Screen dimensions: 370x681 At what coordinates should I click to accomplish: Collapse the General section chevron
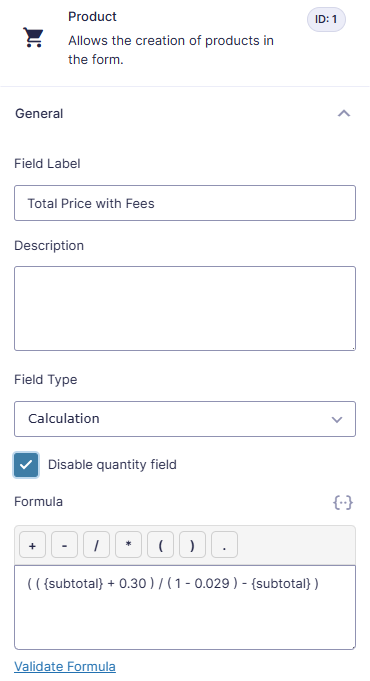pyautogui.click(x=344, y=114)
